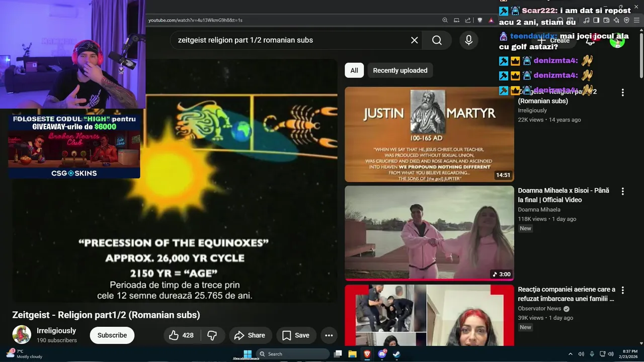
Task: Click the address bar zoom magnifier icon
Action: click(445, 20)
